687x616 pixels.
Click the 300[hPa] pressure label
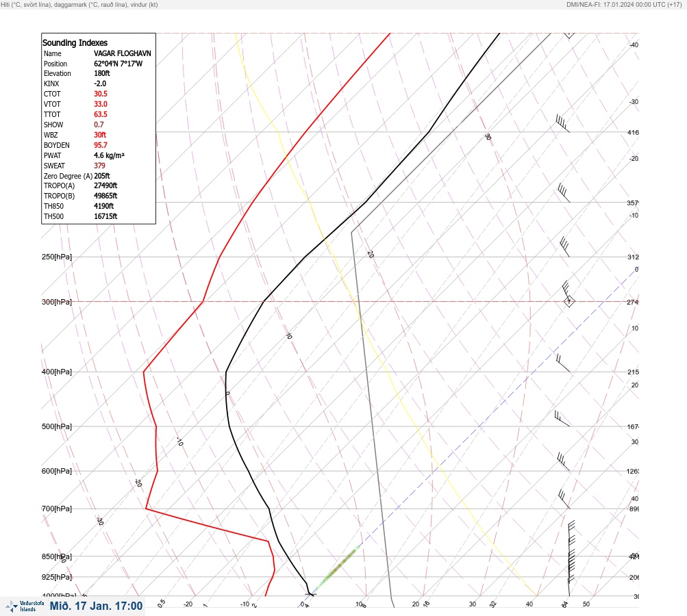[x=57, y=302]
